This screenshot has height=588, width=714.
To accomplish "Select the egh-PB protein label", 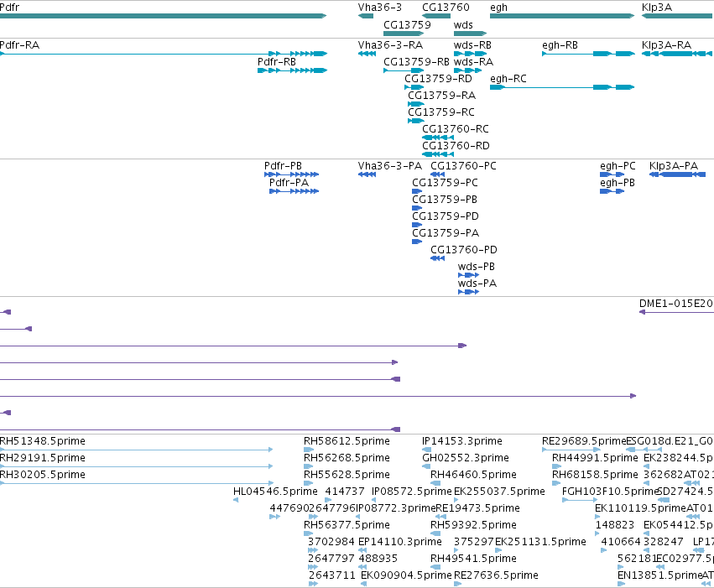I will point(618,183).
